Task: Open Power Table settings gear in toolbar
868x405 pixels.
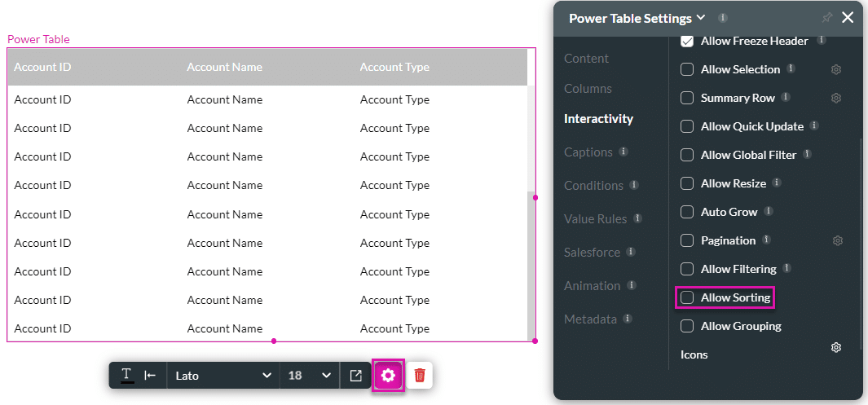Action: pyautogui.click(x=389, y=376)
